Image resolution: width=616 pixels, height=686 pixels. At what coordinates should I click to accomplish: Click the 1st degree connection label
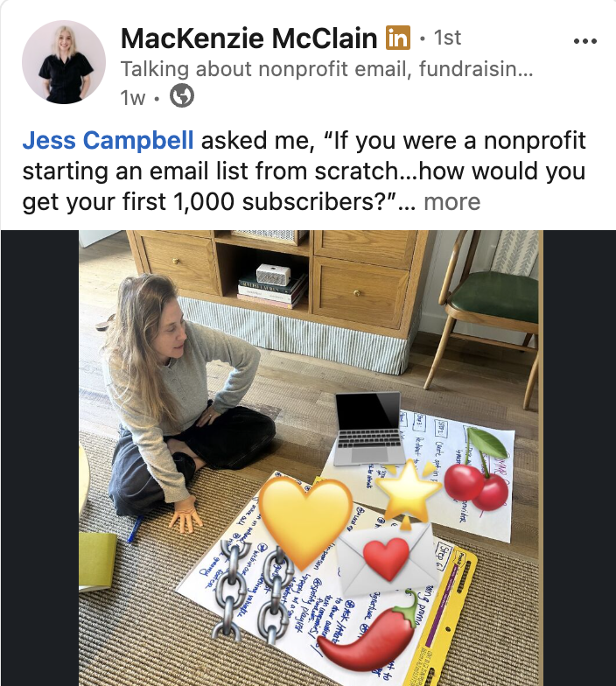(x=447, y=37)
